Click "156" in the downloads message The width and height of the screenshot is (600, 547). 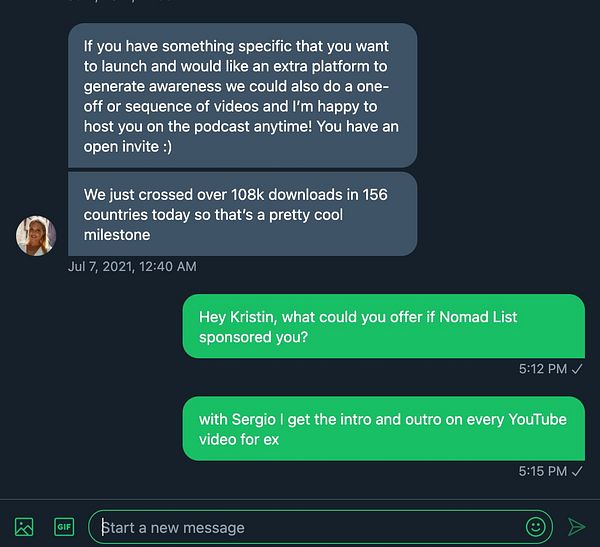[373, 194]
